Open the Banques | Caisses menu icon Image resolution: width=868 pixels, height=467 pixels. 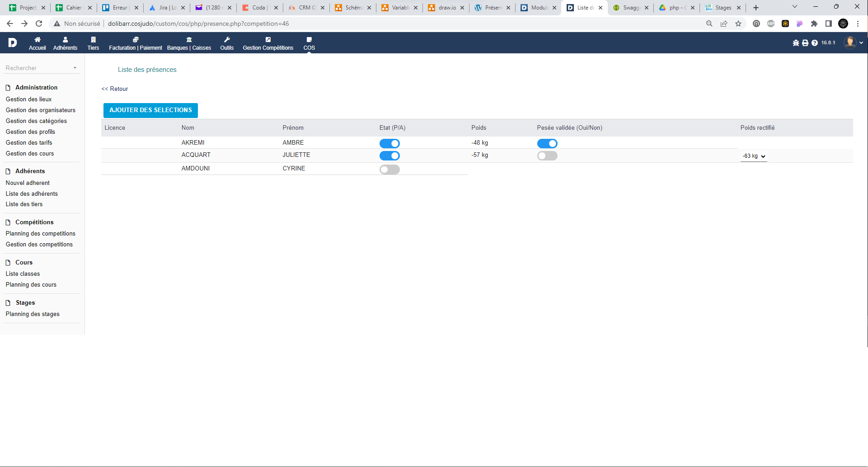(x=189, y=40)
